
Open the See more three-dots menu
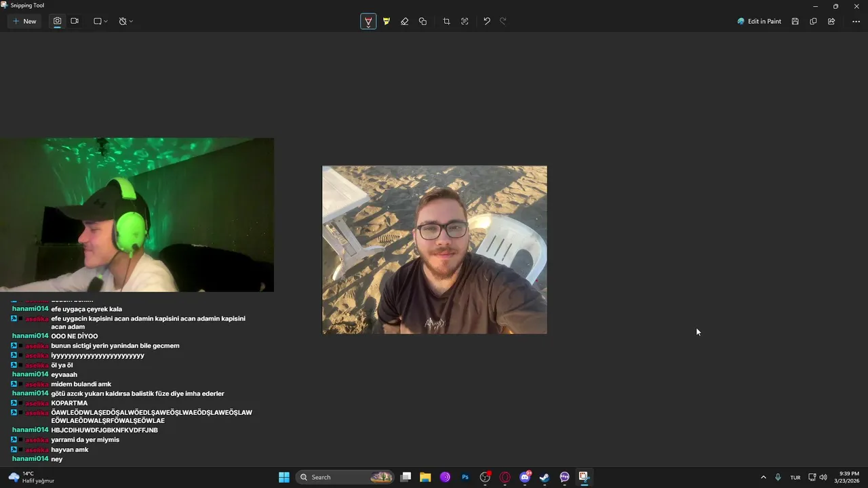point(856,21)
